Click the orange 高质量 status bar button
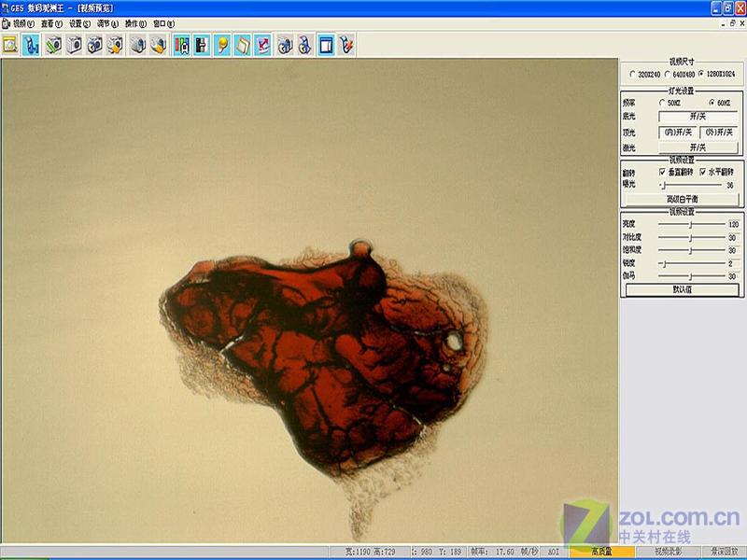Screen dimensions: 747x560 pyautogui.click(x=601, y=552)
